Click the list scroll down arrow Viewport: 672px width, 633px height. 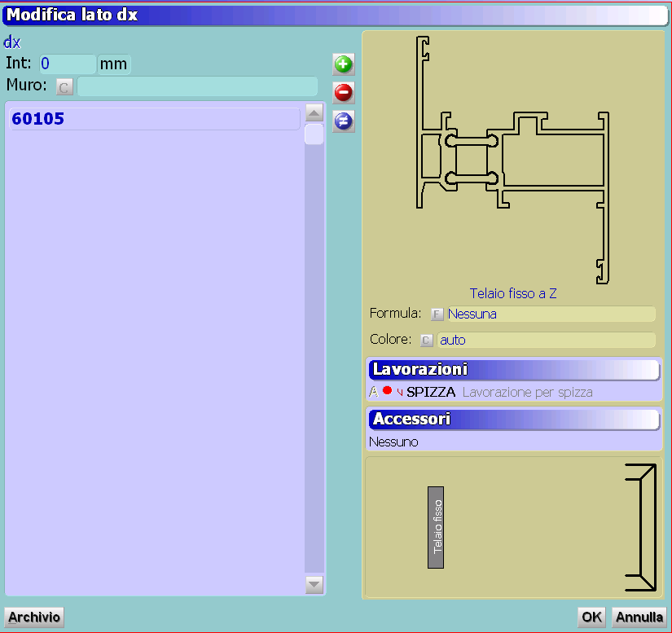(x=314, y=585)
